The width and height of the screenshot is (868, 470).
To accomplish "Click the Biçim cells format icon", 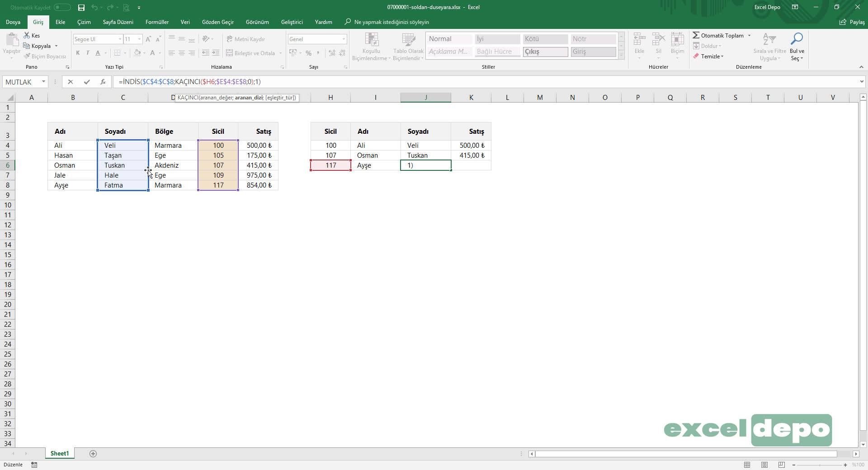I will [677, 40].
